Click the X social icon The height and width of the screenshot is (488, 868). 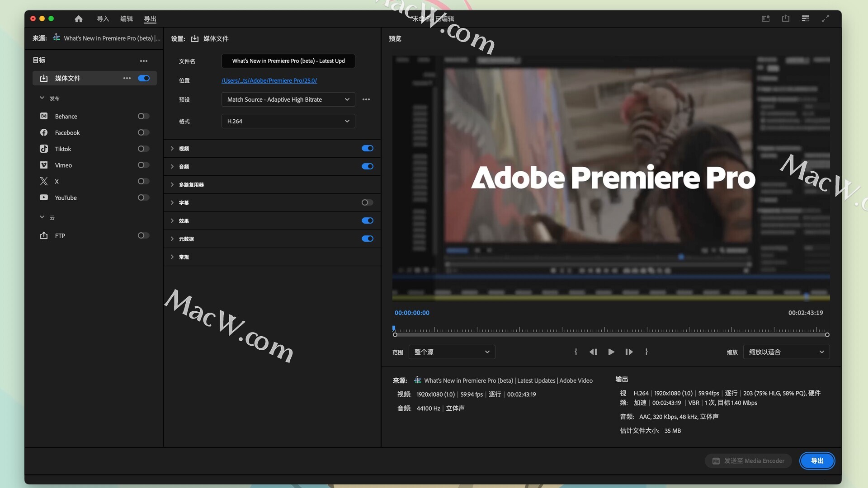pyautogui.click(x=44, y=181)
